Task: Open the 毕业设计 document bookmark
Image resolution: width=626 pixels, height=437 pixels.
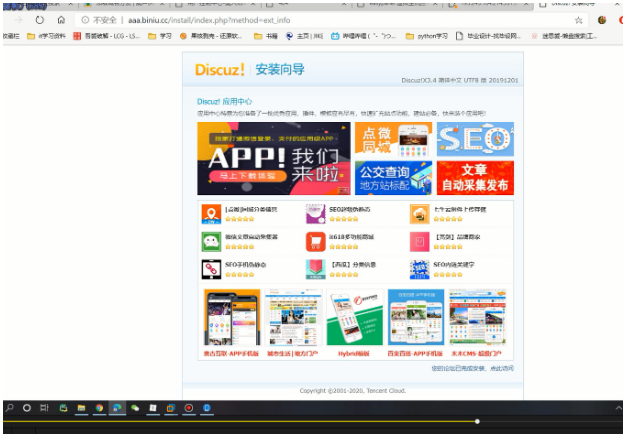Action: coord(488,36)
